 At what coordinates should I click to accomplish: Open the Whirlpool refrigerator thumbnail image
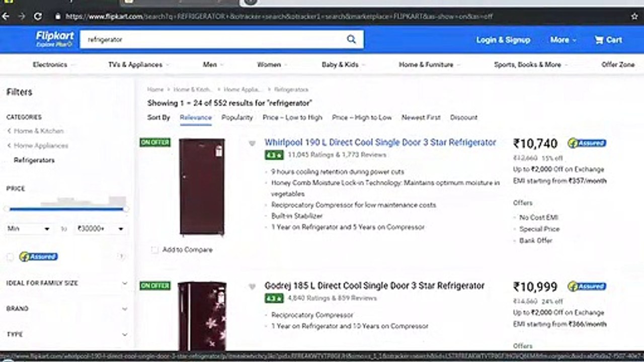(202, 187)
